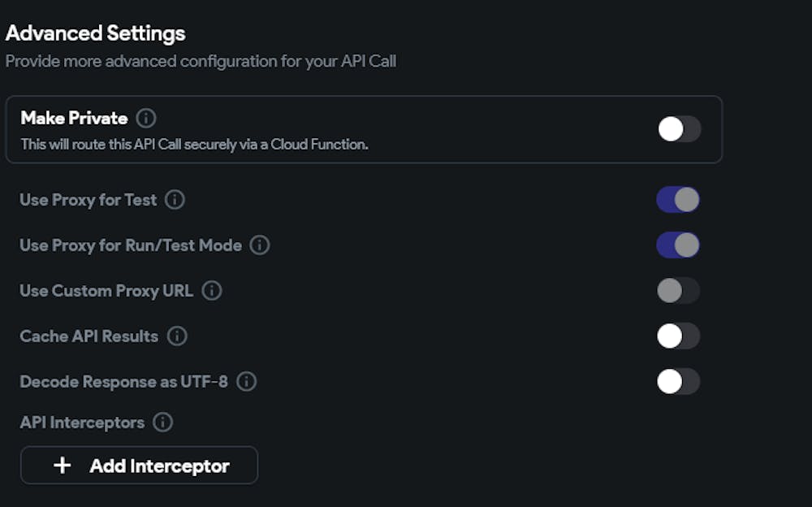Select the Cache API Results label
Image resolution: width=812 pixels, height=507 pixels.
[89, 336]
